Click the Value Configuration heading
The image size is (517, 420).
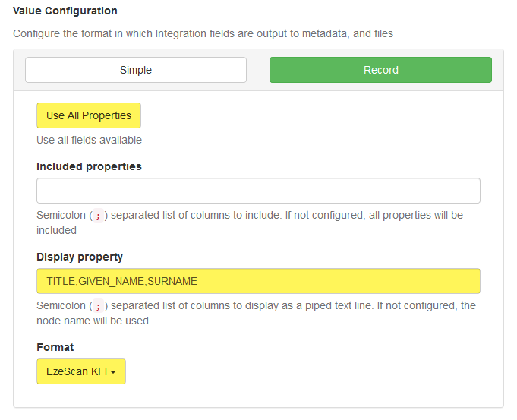65,11
